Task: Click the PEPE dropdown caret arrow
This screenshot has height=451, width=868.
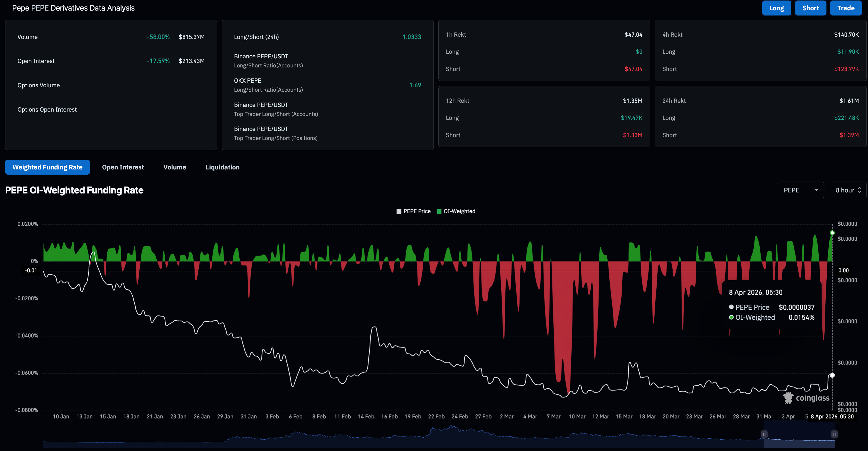Action: (816, 190)
